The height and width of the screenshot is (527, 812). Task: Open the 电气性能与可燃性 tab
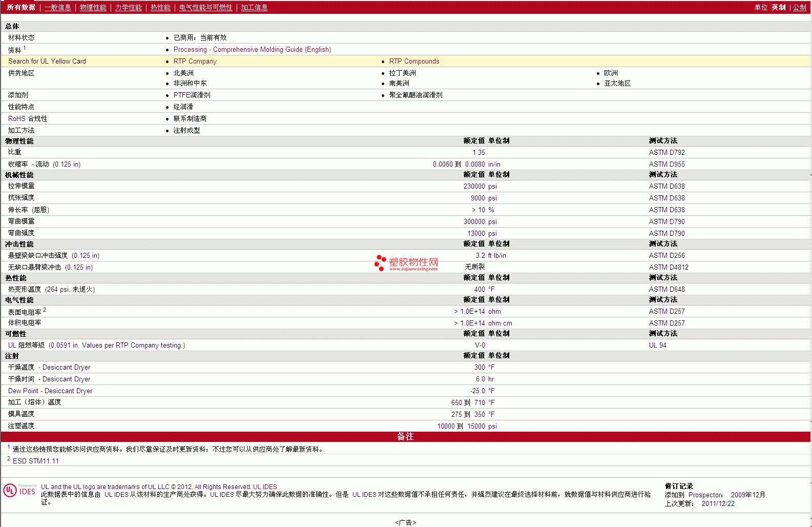(x=205, y=7)
